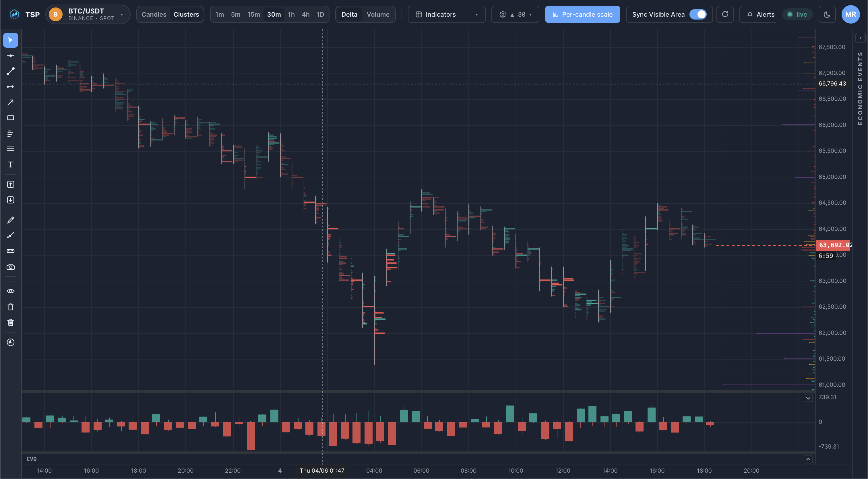
Task: Select the 1m timeframe
Action: 219,14
